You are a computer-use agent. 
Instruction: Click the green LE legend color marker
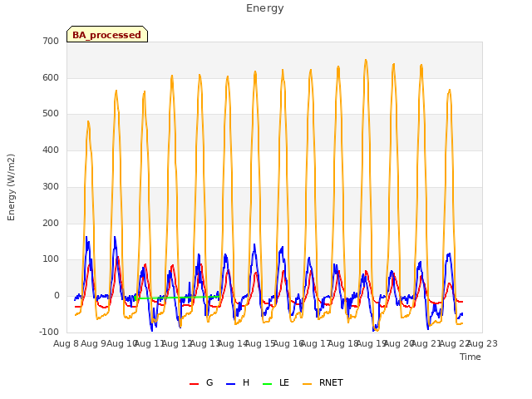[268, 384]
